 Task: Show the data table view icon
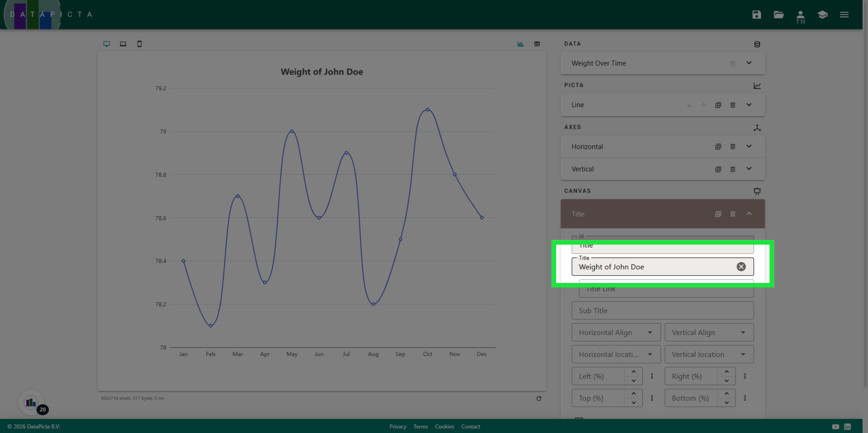(x=537, y=44)
